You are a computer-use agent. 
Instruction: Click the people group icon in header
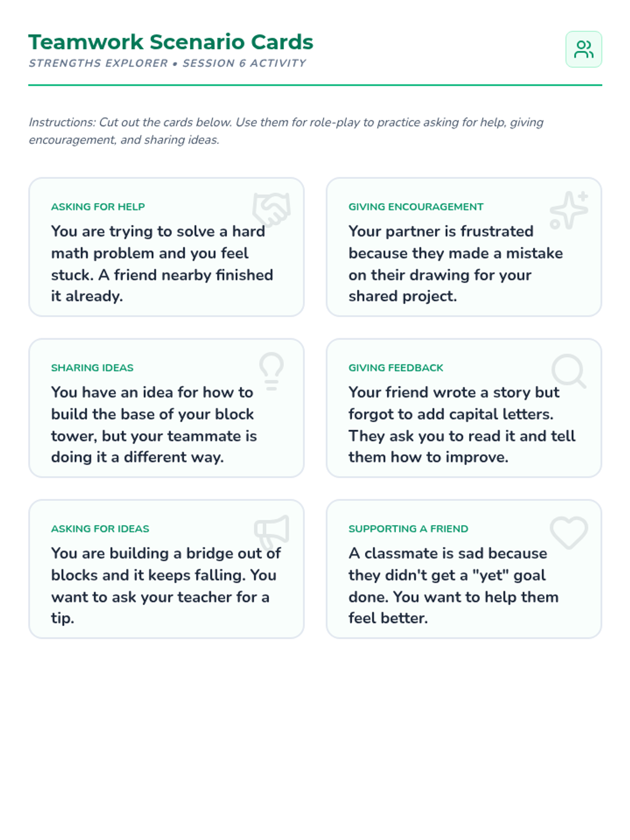(583, 49)
